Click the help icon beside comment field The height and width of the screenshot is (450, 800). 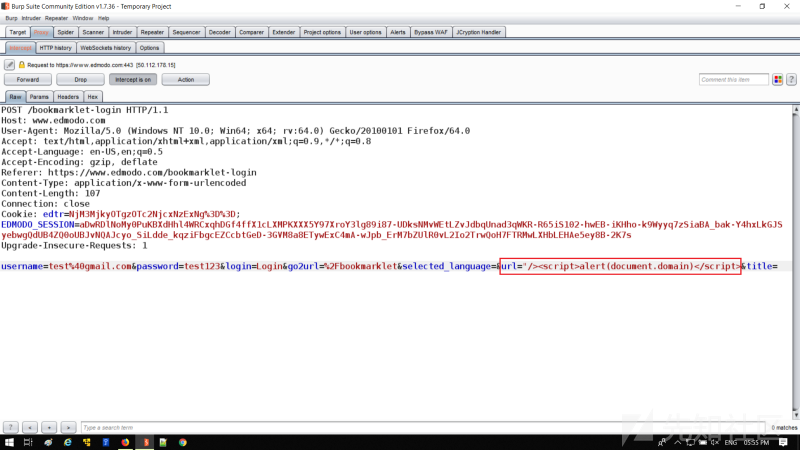pos(791,80)
